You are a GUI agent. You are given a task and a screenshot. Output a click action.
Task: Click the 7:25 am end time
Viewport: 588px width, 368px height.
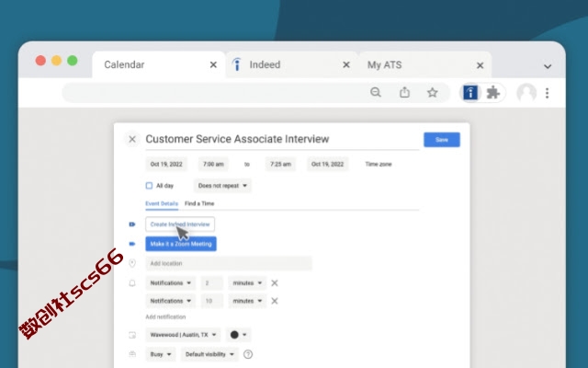pos(280,164)
